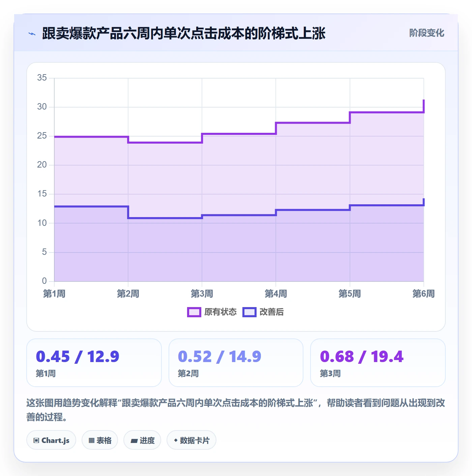Click the 15 y-axis value
The width and height of the screenshot is (472, 476).
click(42, 194)
